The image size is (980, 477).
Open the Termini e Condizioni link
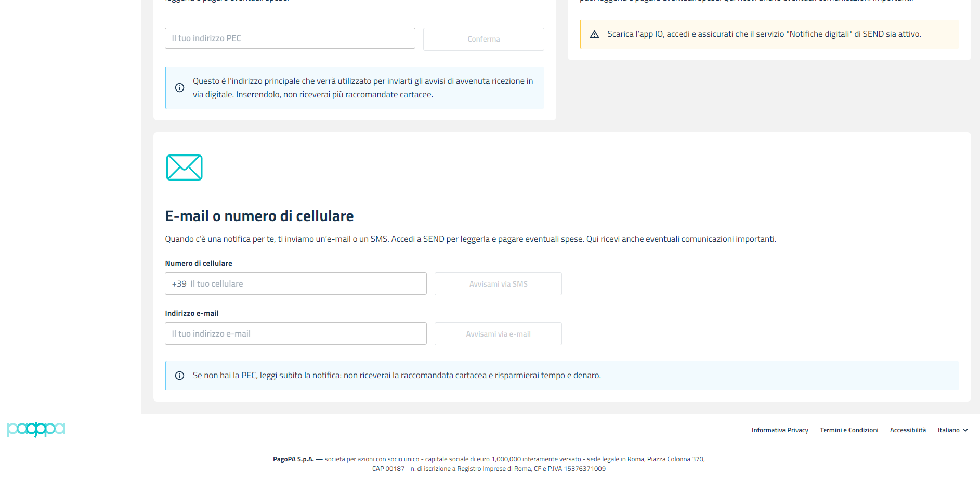tap(849, 430)
